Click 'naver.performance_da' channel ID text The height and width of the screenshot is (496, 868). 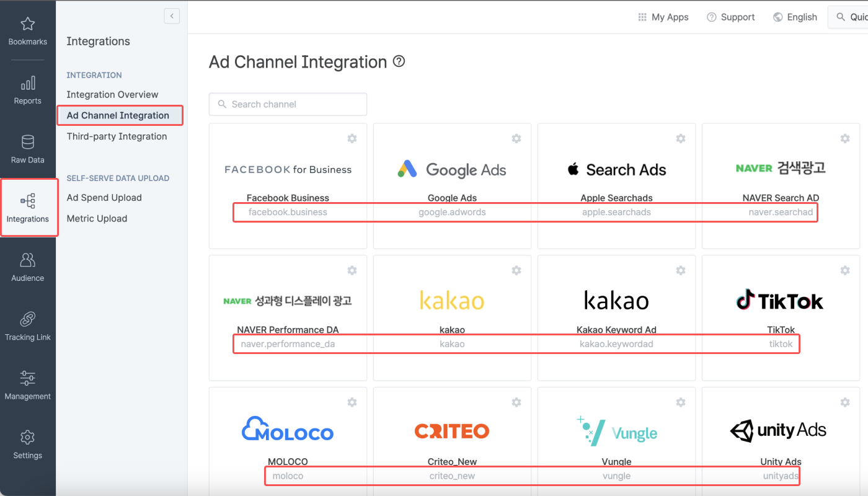[x=288, y=343]
